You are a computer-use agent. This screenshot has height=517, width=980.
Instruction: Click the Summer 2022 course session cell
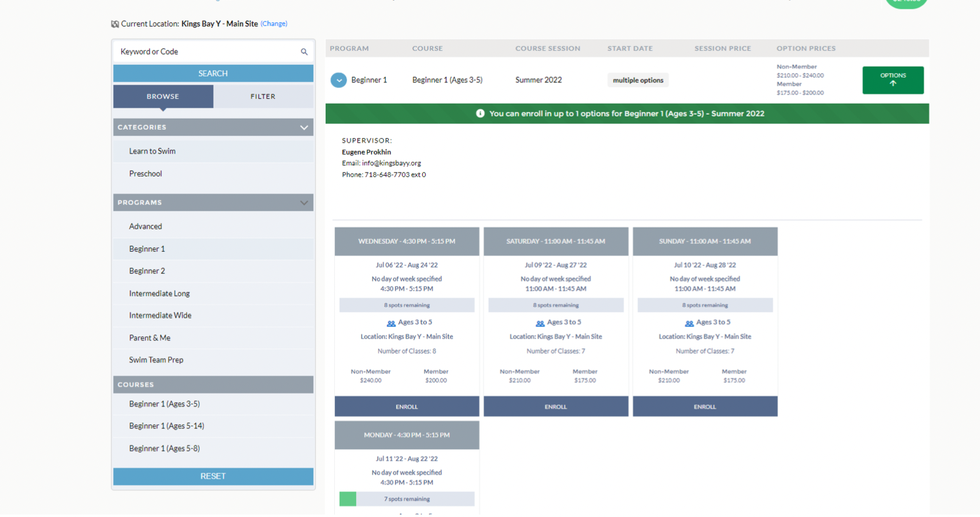[x=539, y=80]
